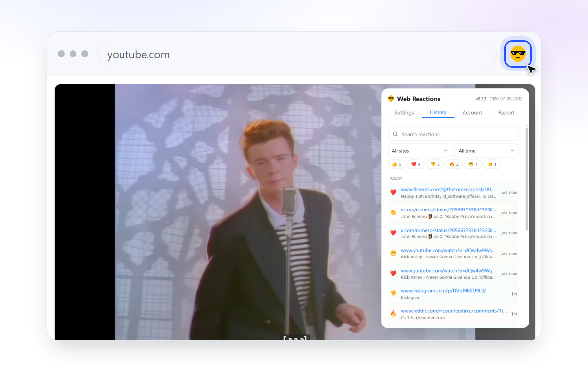Viewport: 588px width, 372px height.
Task: Click the Search reactions field
Action: (x=453, y=134)
